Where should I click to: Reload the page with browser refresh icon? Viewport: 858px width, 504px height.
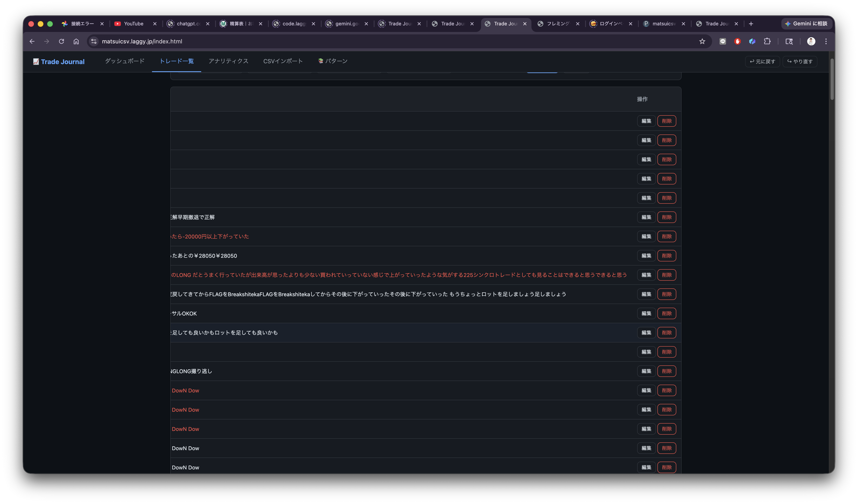[61, 41]
